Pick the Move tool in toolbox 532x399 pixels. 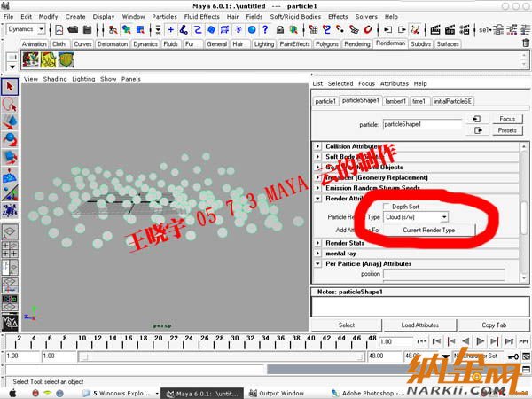click(x=10, y=121)
